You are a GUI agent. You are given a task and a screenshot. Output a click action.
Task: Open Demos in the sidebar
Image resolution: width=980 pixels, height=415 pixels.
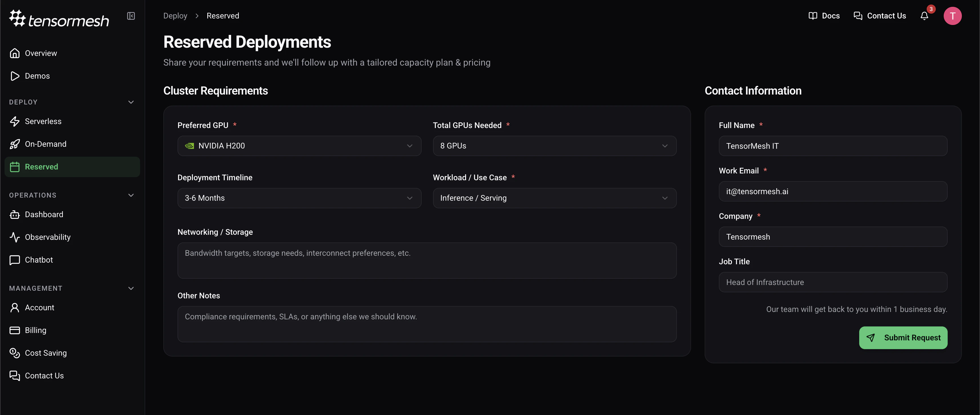coord(72,76)
